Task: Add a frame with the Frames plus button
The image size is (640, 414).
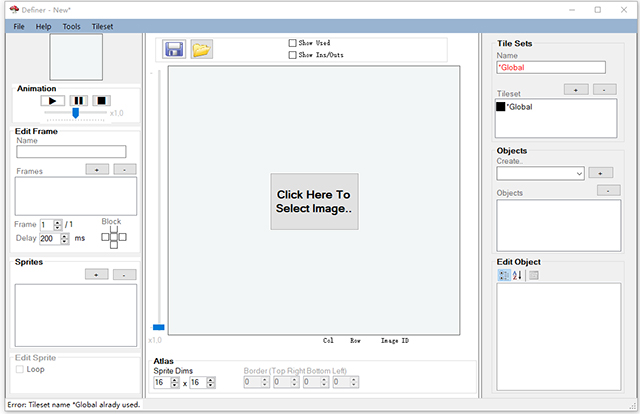Action: 97,169
